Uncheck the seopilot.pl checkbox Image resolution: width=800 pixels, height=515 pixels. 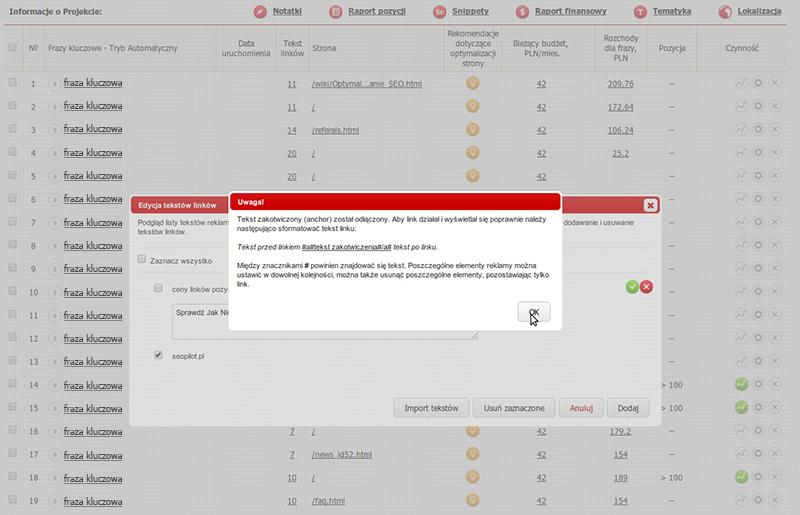(x=159, y=355)
